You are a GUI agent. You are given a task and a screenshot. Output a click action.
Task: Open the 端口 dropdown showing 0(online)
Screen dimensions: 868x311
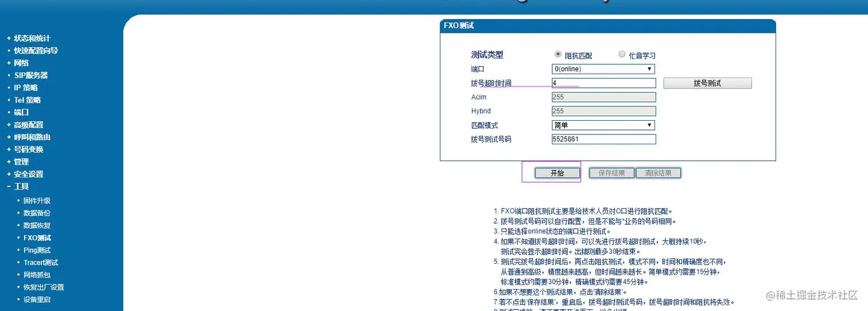pos(603,69)
